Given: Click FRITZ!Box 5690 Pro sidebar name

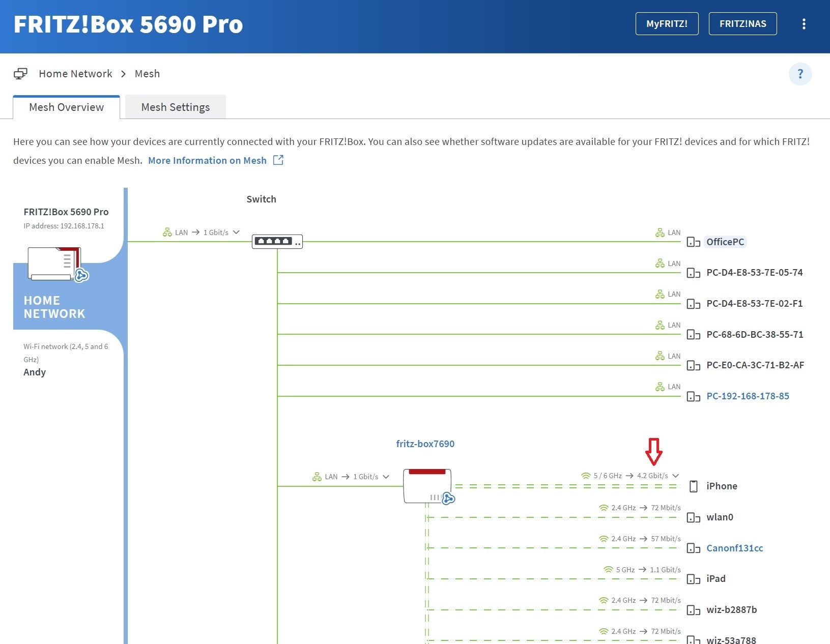Looking at the screenshot, I should [x=66, y=212].
